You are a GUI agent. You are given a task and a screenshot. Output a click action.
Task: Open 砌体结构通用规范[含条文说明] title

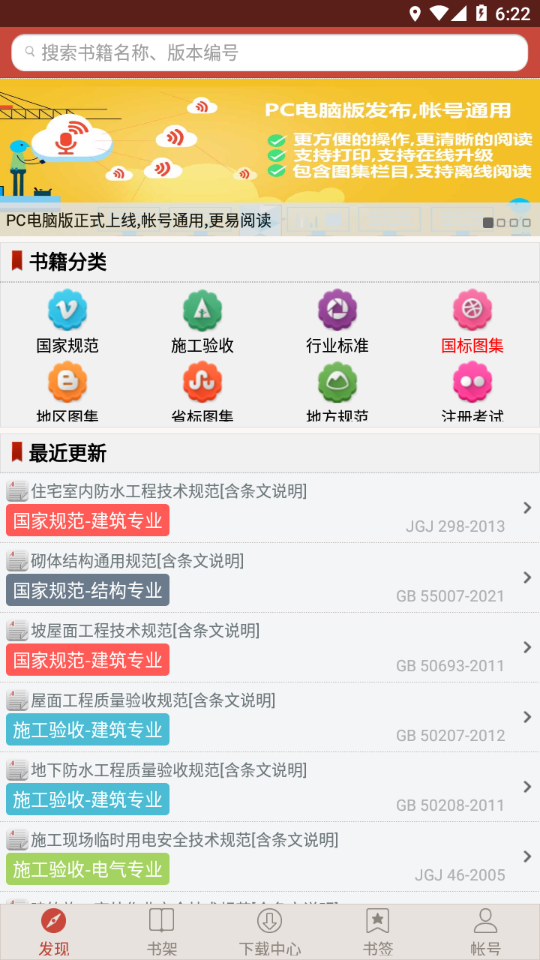pyautogui.click(x=138, y=561)
